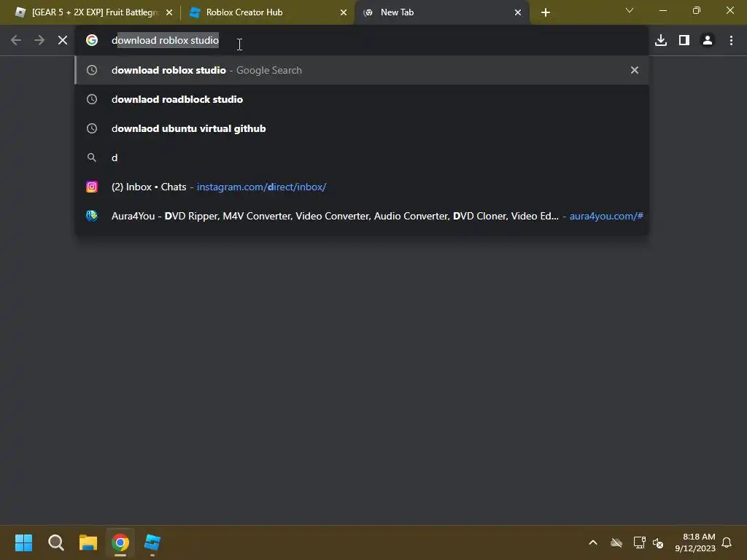The image size is (747, 560).
Task: Click the address bar text field
Action: [x=362, y=41]
